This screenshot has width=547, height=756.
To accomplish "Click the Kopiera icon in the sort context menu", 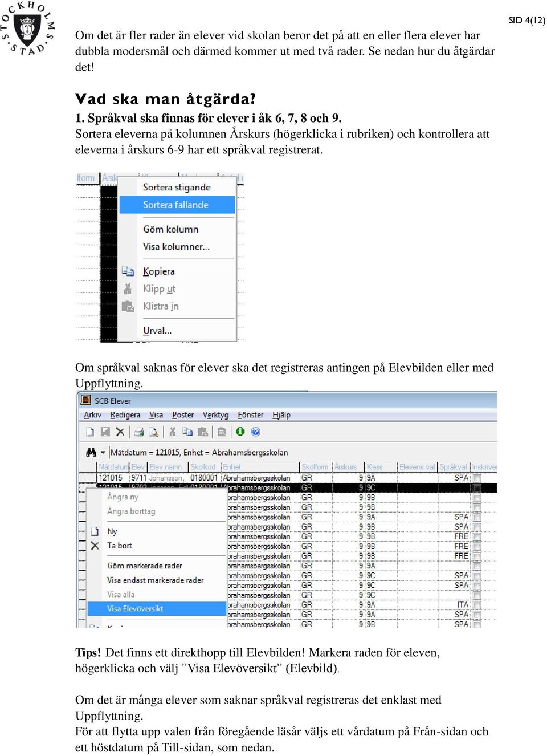I will click(128, 271).
